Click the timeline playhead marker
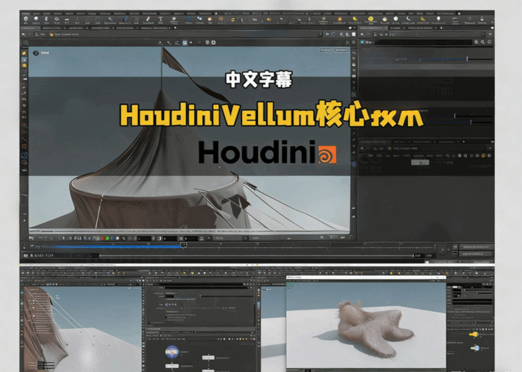This screenshot has width=522, height=372. (183, 245)
